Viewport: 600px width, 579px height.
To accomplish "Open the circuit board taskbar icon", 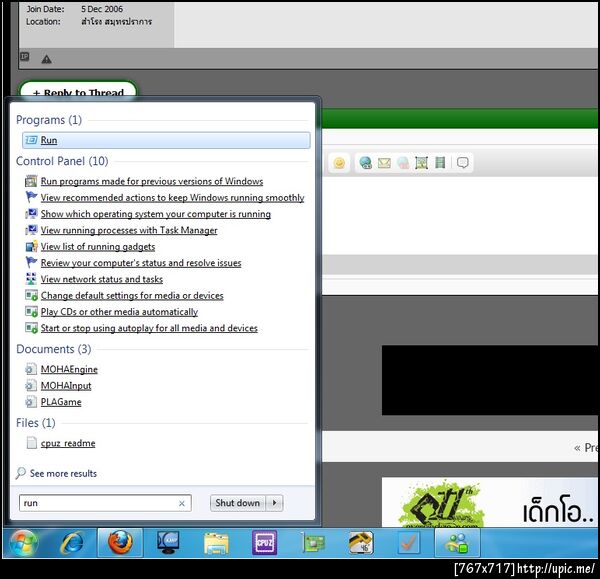I will 313,543.
